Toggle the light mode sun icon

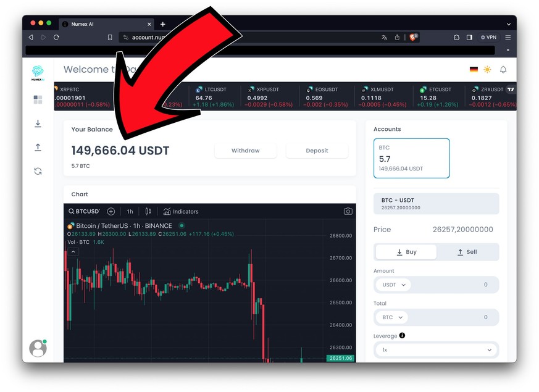pyautogui.click(x=487, y=69)
